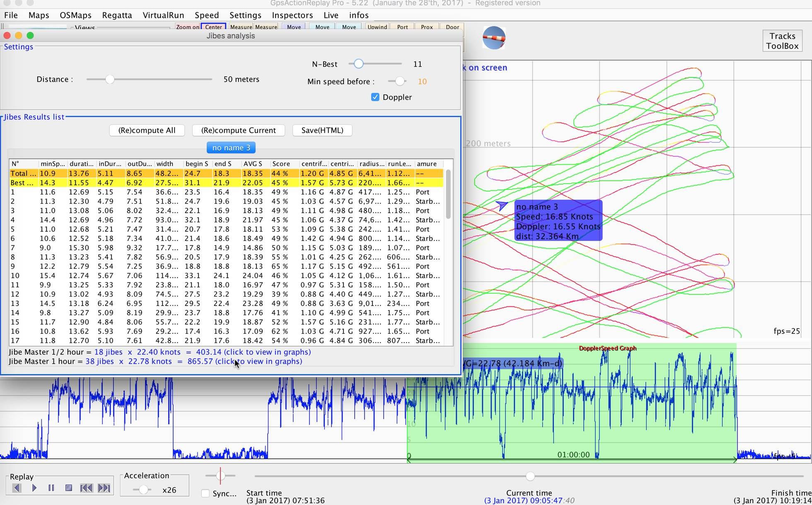Click the blue boat arrow on the track
This screenshot has height=505, width=812.
click(x=501, y=205)
